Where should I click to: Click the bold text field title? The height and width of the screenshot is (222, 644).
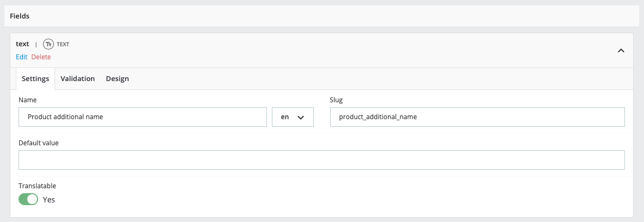(x=22, y=44)
